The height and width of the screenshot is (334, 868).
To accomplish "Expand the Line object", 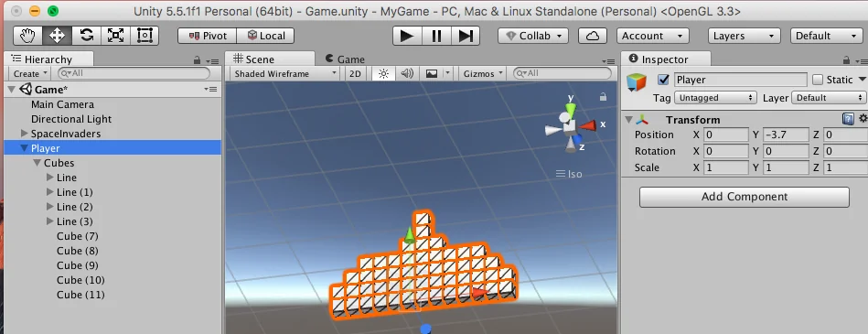I will [49, 178].
